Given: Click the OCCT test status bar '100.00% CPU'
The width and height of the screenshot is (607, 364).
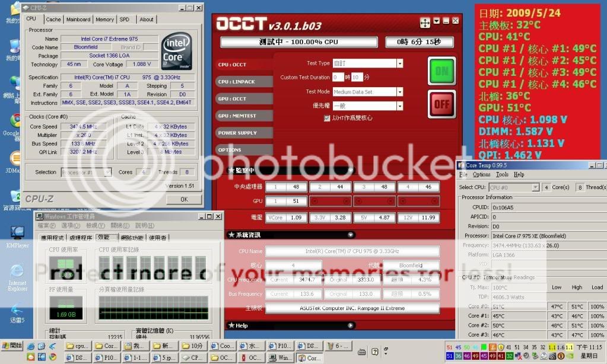Looking at the screenshot, I should (x=299, y=41).
